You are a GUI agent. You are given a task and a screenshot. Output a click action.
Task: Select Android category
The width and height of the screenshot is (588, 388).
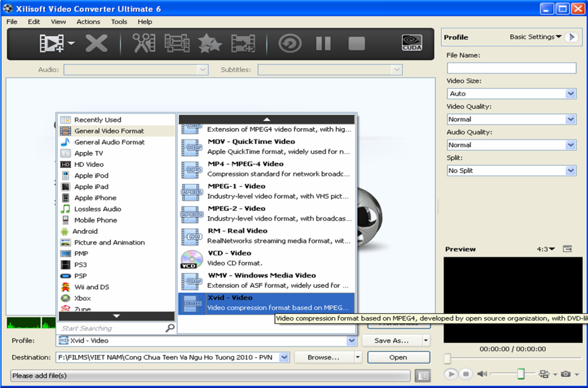tap(117, 231)
